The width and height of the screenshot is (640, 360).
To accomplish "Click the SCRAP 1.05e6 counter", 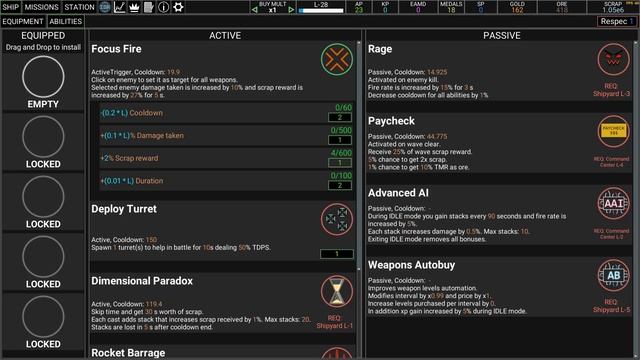I will [613, 7].
